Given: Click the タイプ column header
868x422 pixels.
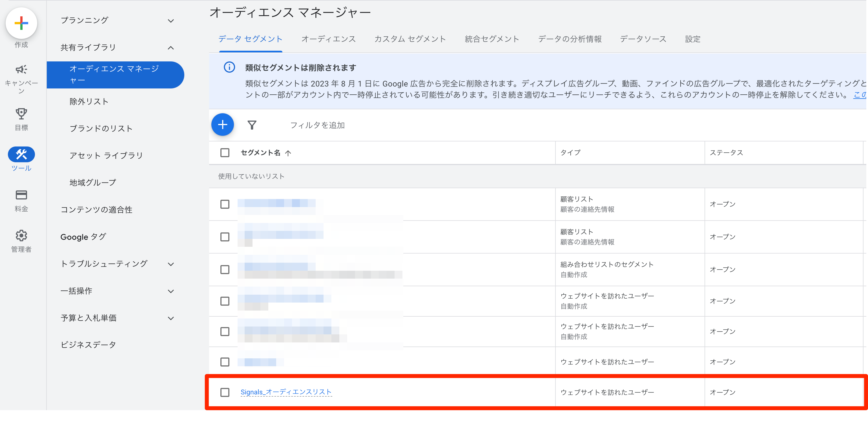Looking at the screenshot, I should (x=570, y=153).
